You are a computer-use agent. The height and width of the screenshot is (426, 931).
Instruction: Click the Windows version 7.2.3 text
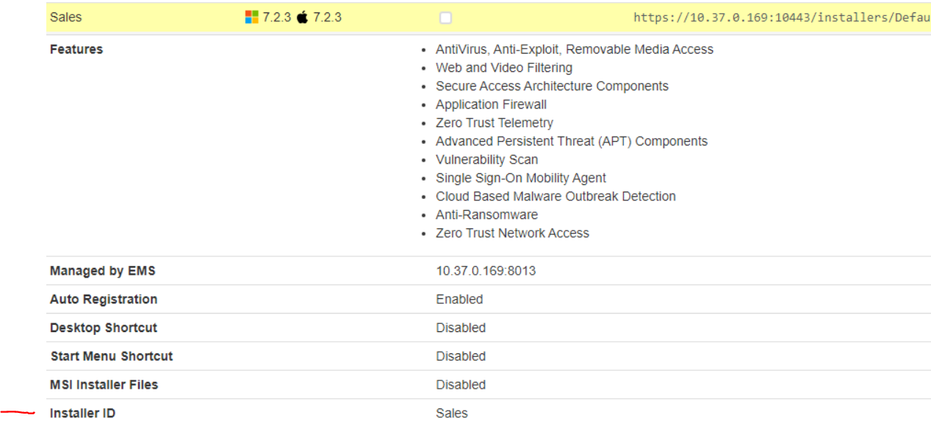pos(277,17)
